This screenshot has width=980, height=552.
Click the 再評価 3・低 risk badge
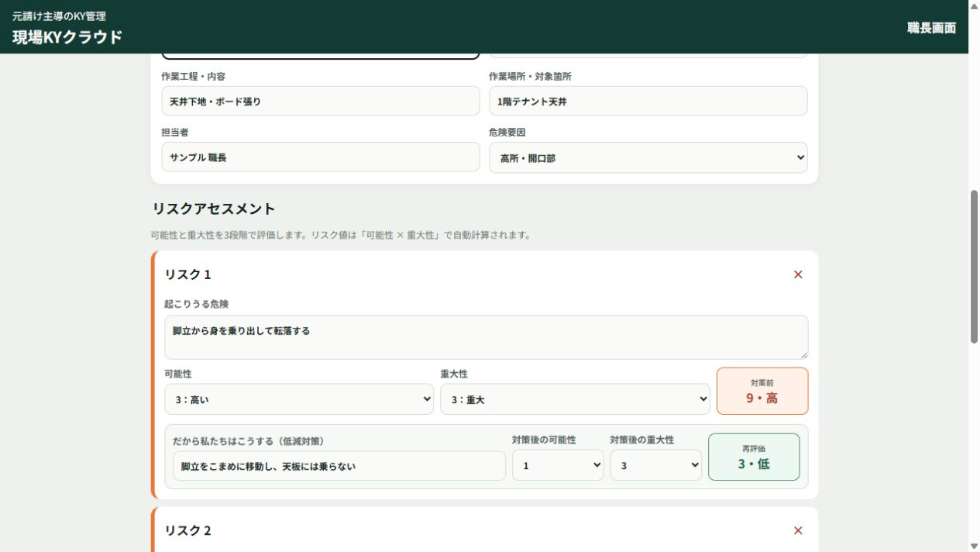tap(754, 457)
